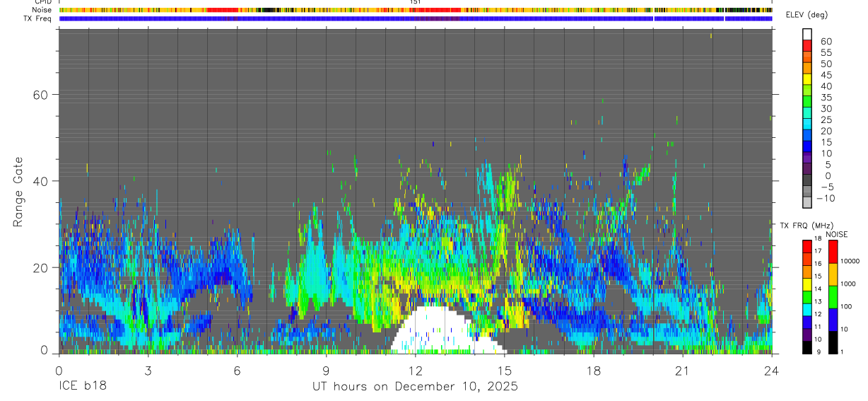Pick the black NOISE segment between 1 and 10
The width and height of the screenshot is (868, 401).
click(x=833, y=342)
